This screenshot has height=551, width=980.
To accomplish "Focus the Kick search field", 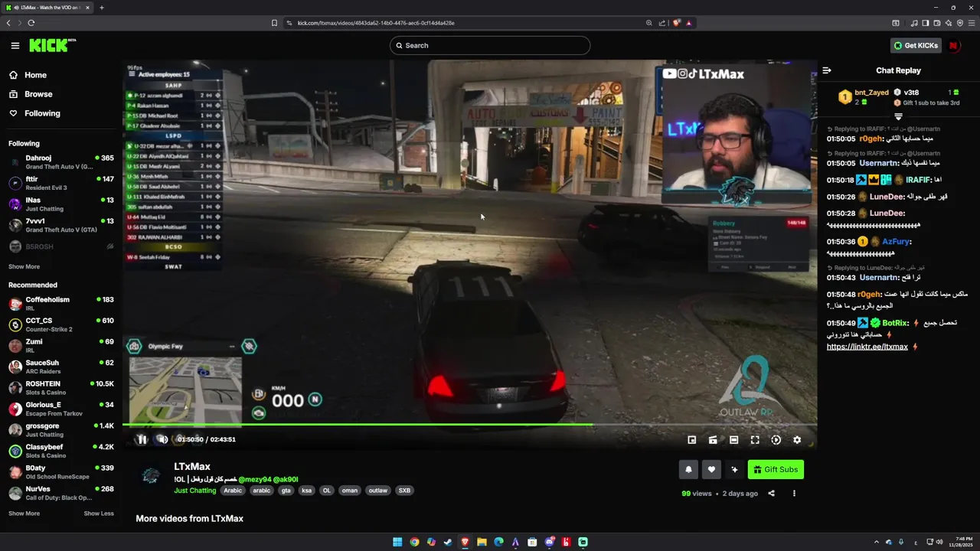I will (x=490, y=45).
